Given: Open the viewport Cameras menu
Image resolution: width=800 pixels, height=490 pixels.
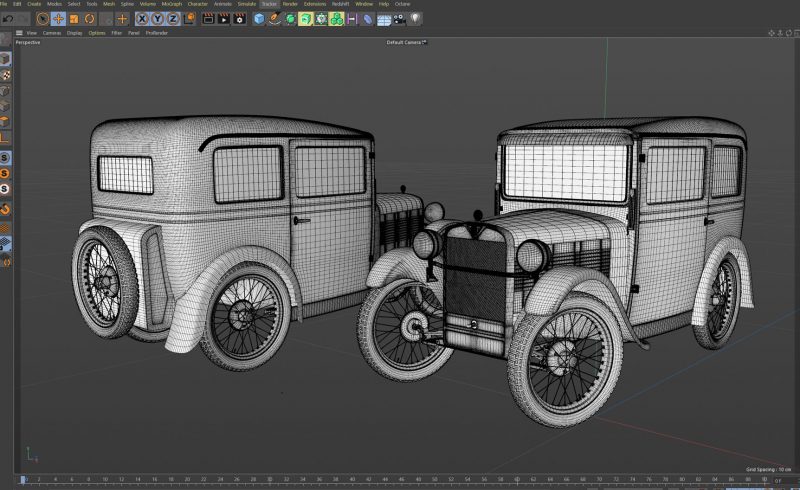Looking at the screenshot, I should click(x=52, y=33).
